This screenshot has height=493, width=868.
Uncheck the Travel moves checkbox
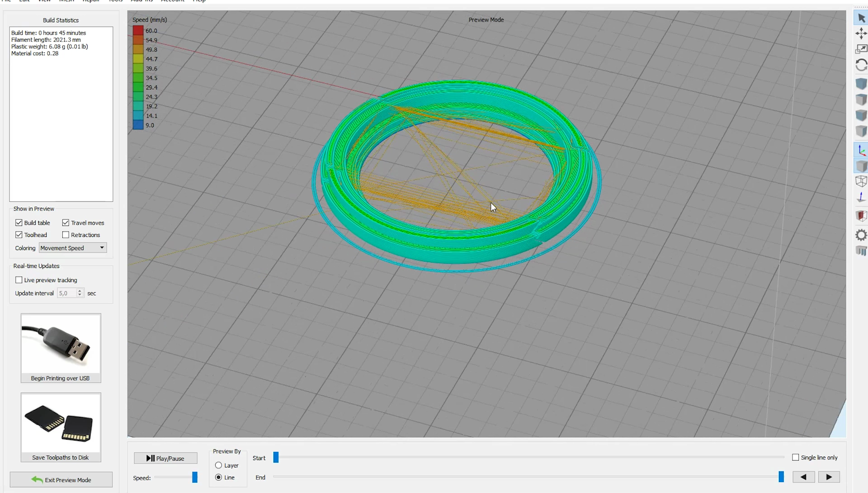point(66,223)
